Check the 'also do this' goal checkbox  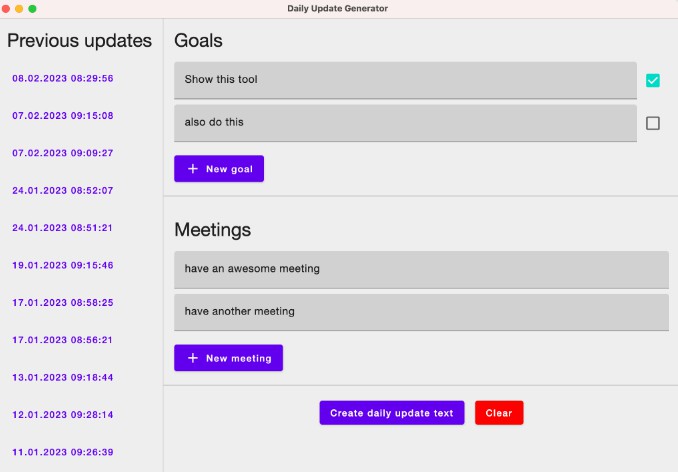click(652, 123)
